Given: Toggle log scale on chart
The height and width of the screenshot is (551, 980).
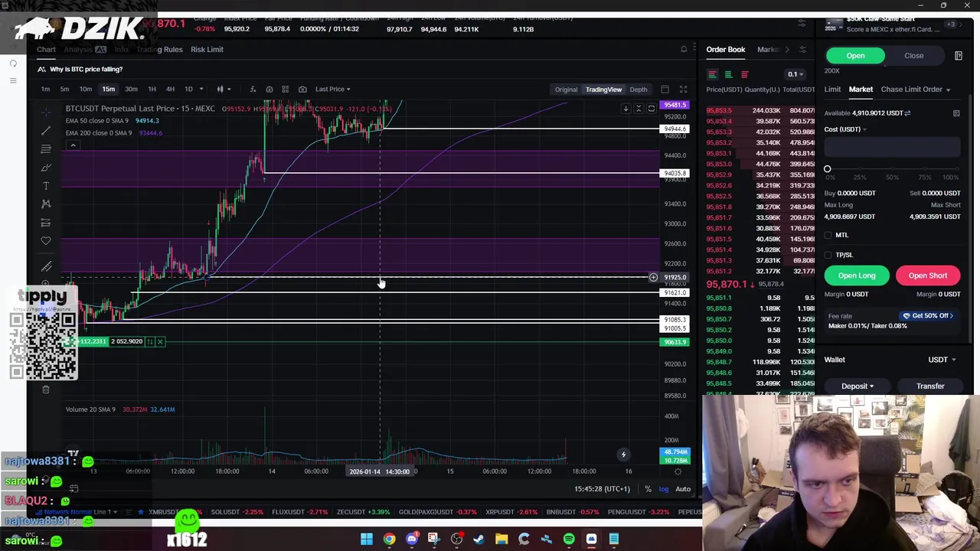Looking at the screenshot, I should coord(664,489).
